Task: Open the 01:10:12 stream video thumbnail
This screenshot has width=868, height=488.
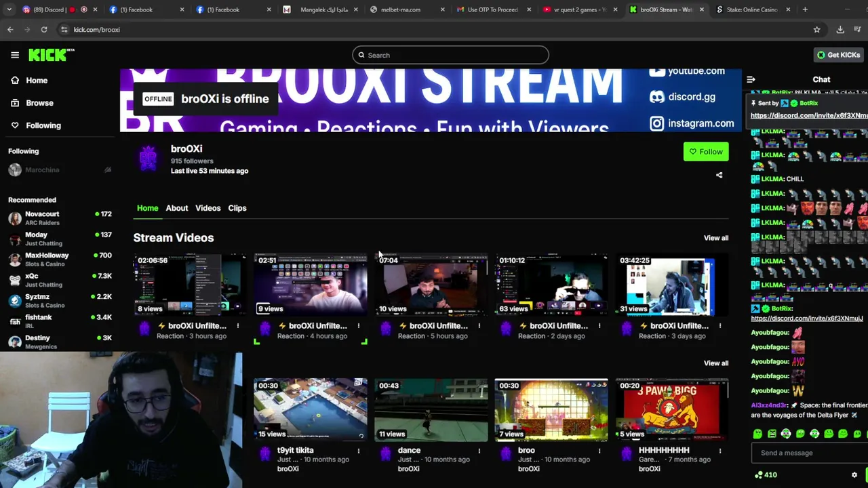Action: click(551, 285)
